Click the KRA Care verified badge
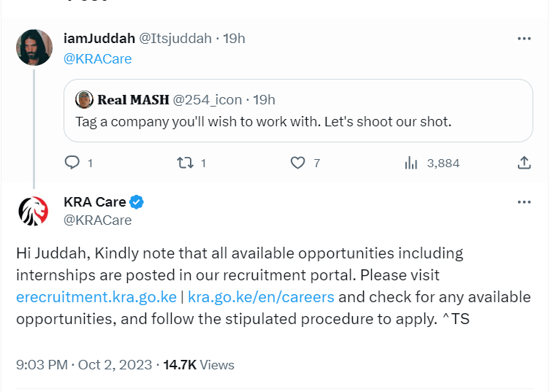 [x=137, y=202]
